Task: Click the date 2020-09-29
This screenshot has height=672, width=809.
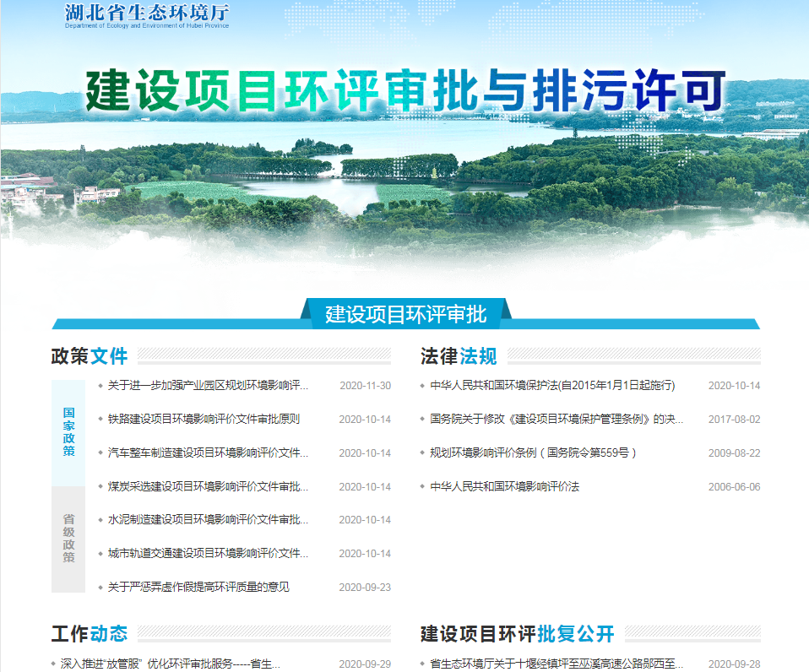Action: click(365, 664)
